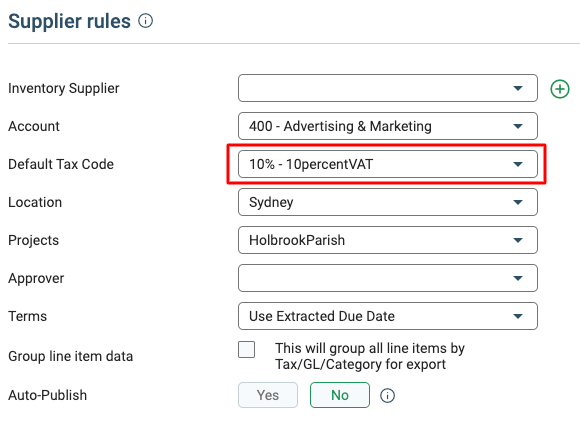Click the Account field's dropdown arrow
The width and height of the screenshot is (580, 427).
click(518, 126)
